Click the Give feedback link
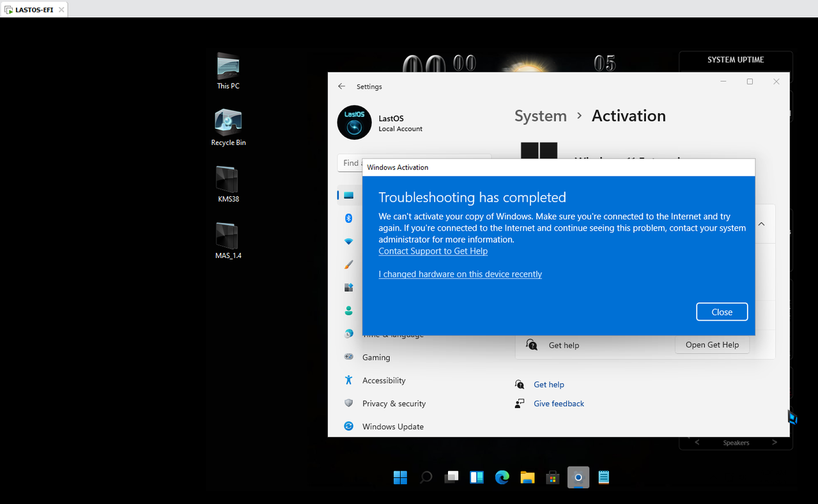 pos(559,404)
